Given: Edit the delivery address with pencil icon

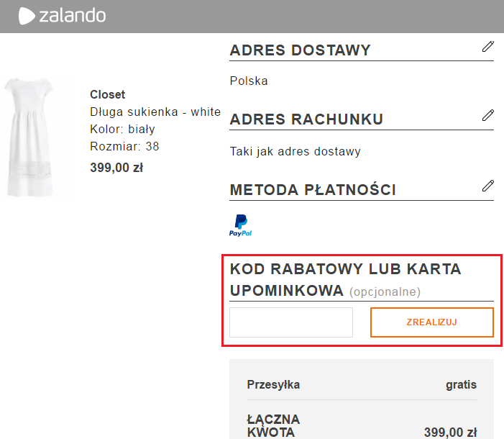Looking at the screenshot, I should [x=488, y=47].
